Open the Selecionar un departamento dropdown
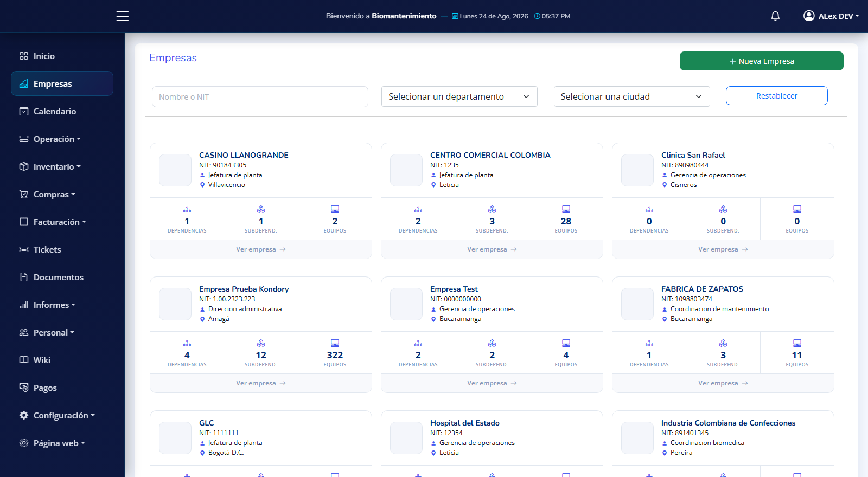868x477 pixels. click(459, 96)
